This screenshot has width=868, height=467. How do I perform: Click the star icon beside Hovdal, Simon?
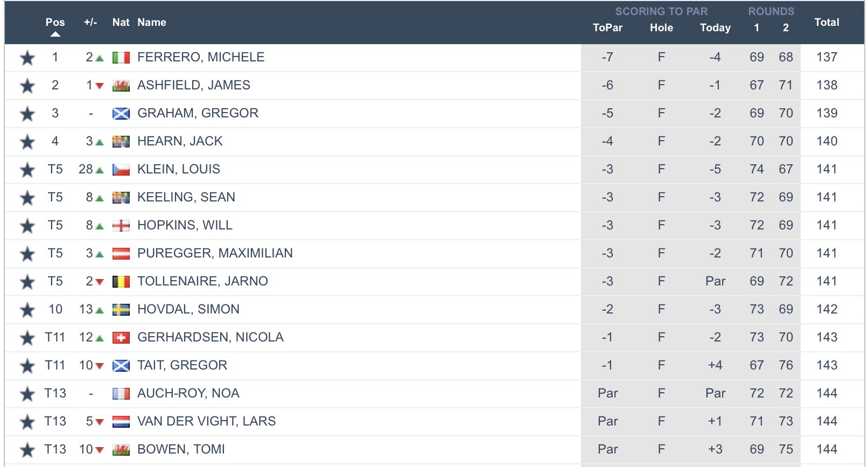27,310
